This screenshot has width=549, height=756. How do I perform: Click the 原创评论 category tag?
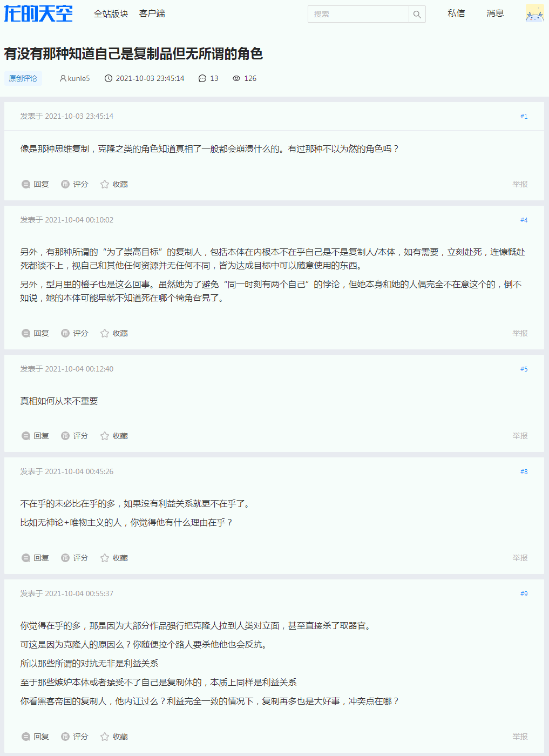click(23, 78)
